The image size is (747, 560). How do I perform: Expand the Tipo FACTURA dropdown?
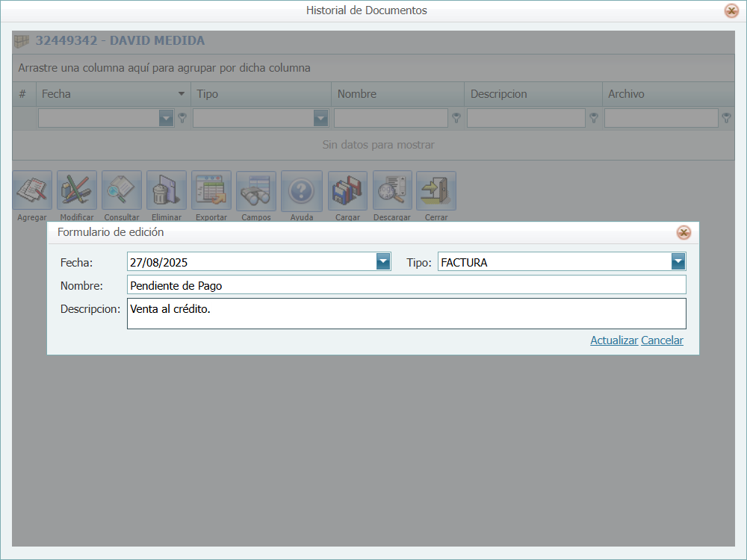click(x=678, y=261)
